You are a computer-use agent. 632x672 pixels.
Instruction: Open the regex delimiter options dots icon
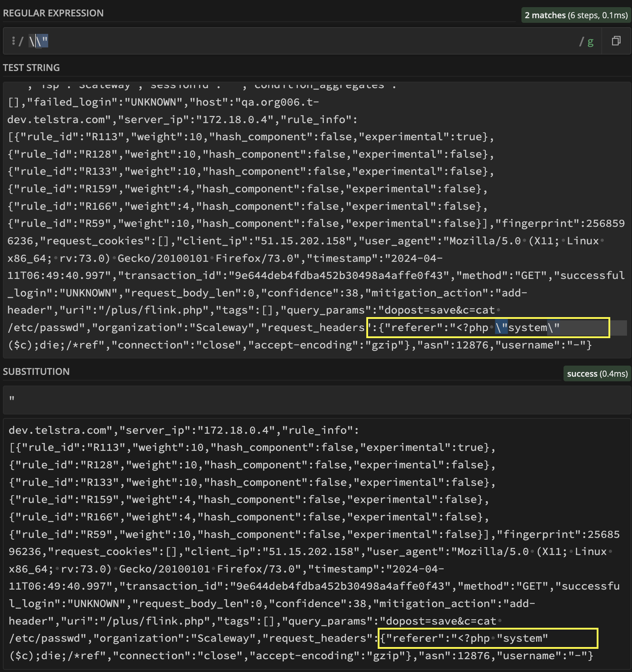(13, 41)
